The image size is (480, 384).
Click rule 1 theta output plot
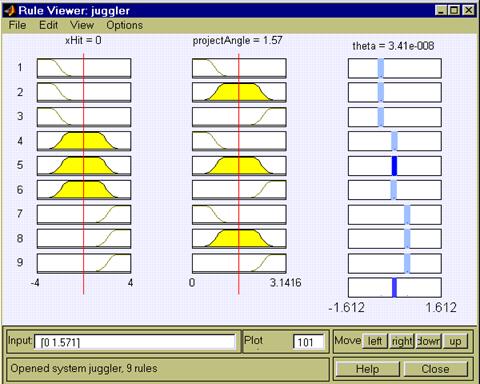coord(395,68)
